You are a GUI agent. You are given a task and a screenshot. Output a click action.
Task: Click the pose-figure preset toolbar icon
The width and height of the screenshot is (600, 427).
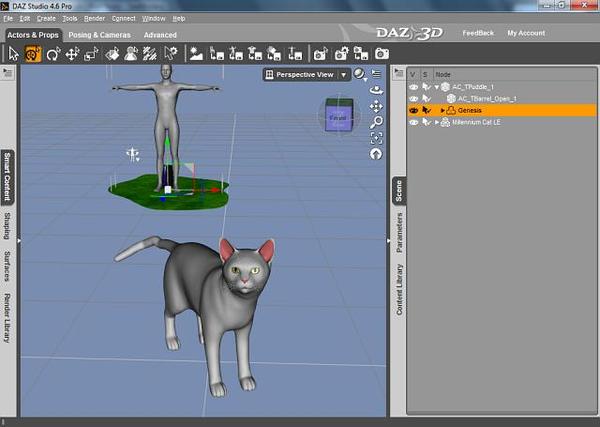tap(236, 54)
